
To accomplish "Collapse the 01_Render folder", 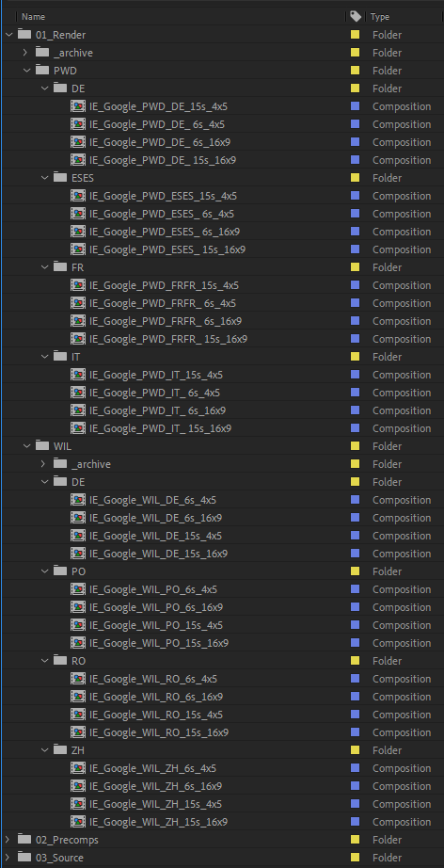I will 8,35.
